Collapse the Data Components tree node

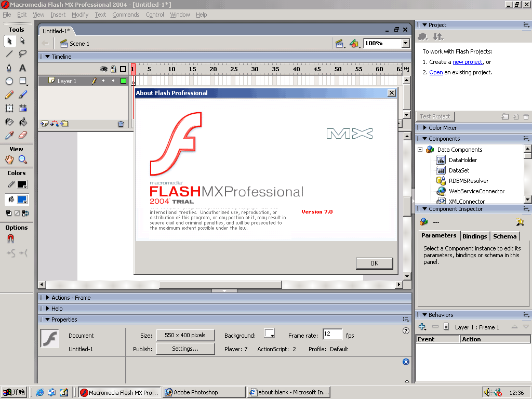click(420, 149)
